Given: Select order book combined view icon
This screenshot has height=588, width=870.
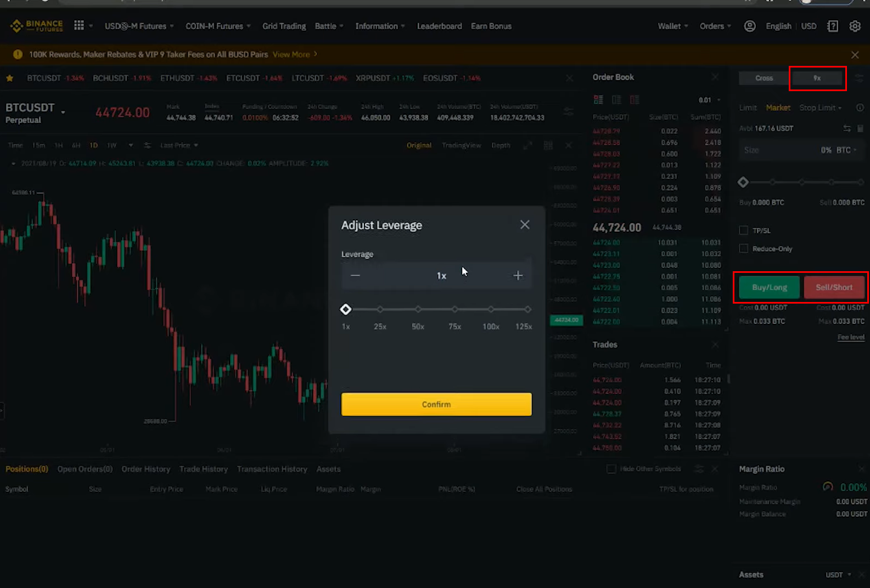Looking at the screenshot, I should pyautogui.click(x=598, y=99).
